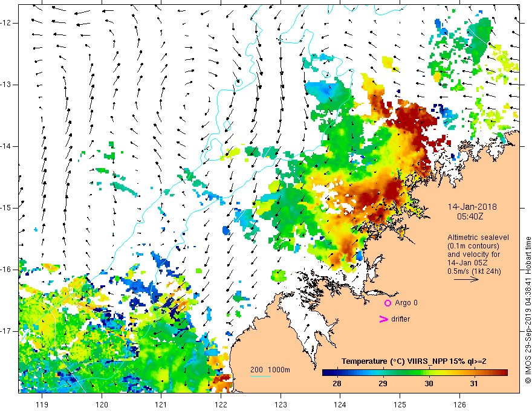Click the colorbar value '30'
The height and width of the screenshot is (411, 532).
[429, 384]
